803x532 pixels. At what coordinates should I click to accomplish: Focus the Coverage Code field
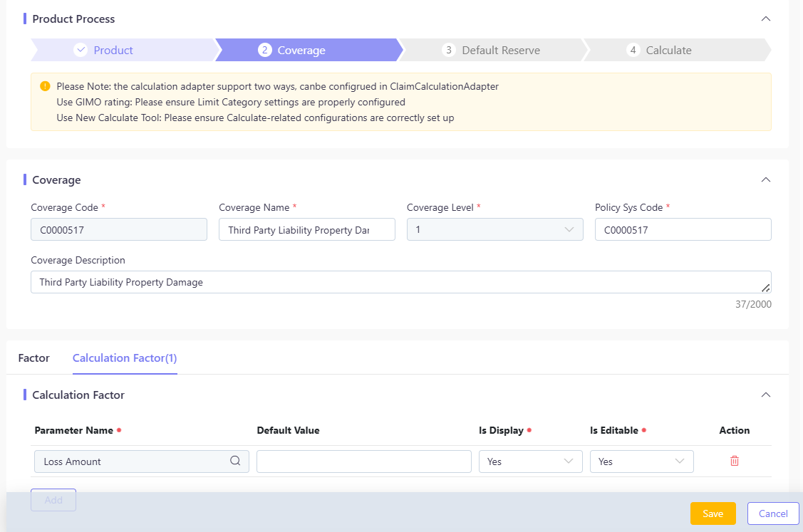pos(119,229)
